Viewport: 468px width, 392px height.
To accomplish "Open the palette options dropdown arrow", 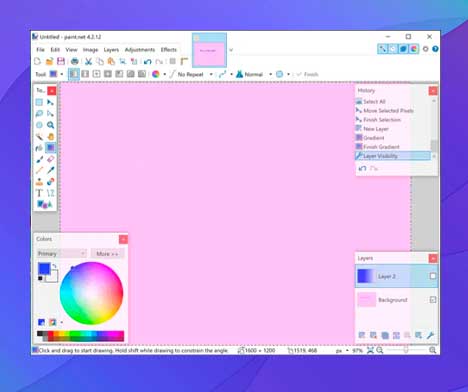I will 62,323.
